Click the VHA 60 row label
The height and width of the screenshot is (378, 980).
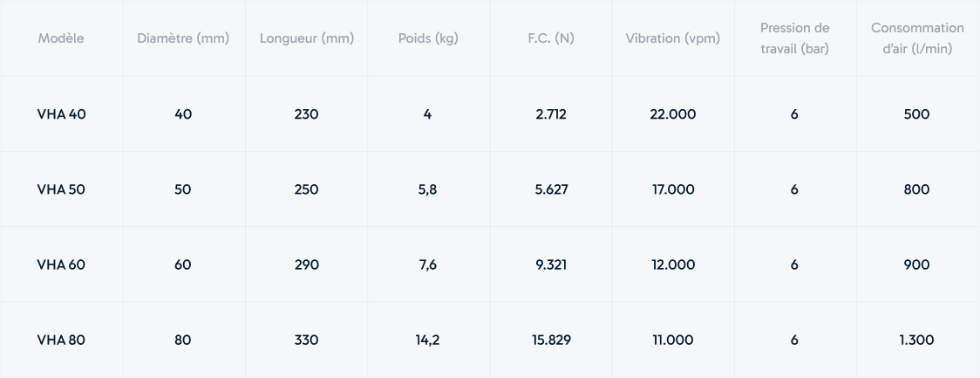click(x=61, y=265)
